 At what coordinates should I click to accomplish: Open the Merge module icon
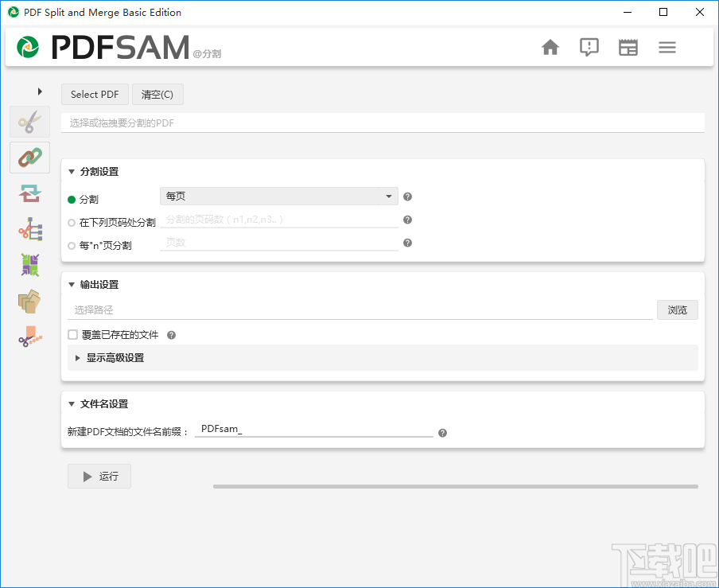29,157
